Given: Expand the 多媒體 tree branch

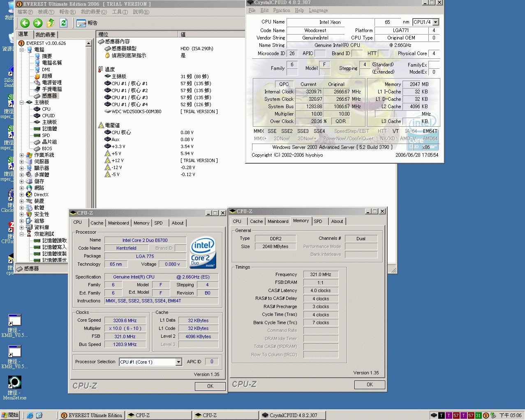Looking at the screenshot, I should click(x=22, y=175).
